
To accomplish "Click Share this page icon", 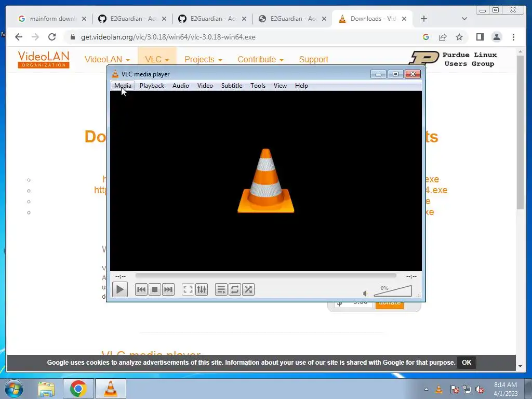I will click(443, 37).
